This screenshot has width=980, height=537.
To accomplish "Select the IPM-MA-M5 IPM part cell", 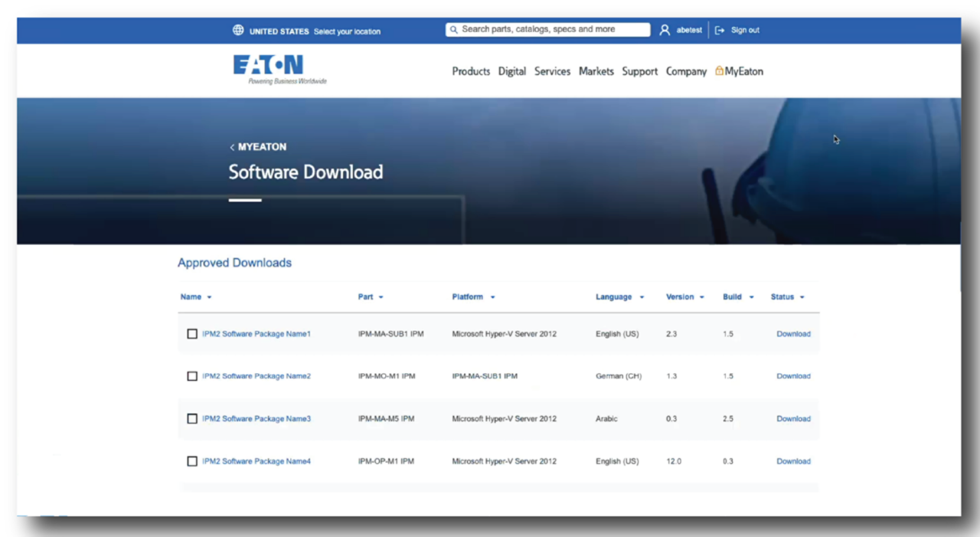I will [386, 419].
